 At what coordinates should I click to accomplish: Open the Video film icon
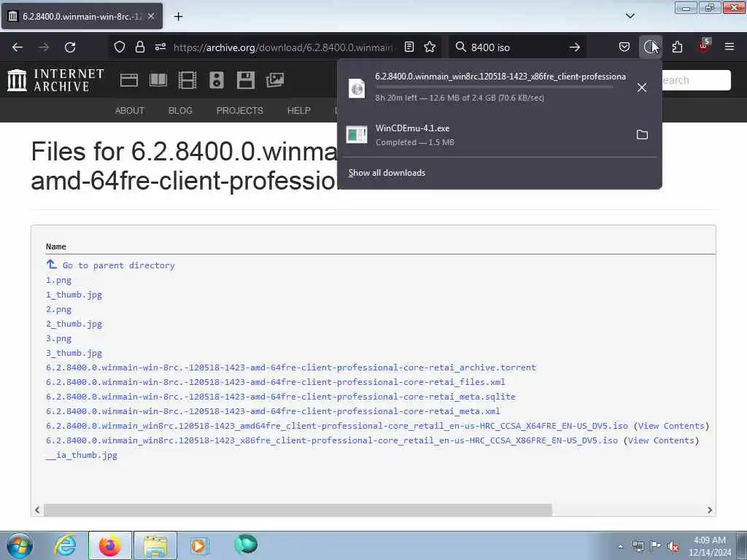(x=187, y=80)
